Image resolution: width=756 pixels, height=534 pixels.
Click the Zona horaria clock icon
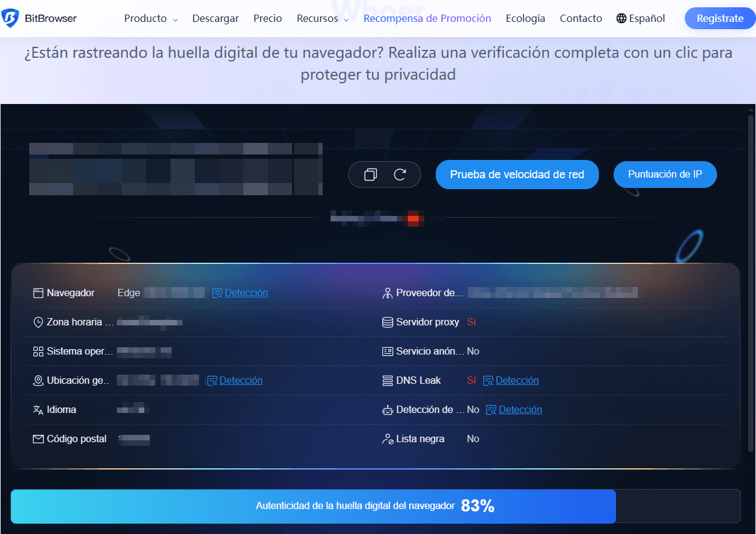point(37,322)
